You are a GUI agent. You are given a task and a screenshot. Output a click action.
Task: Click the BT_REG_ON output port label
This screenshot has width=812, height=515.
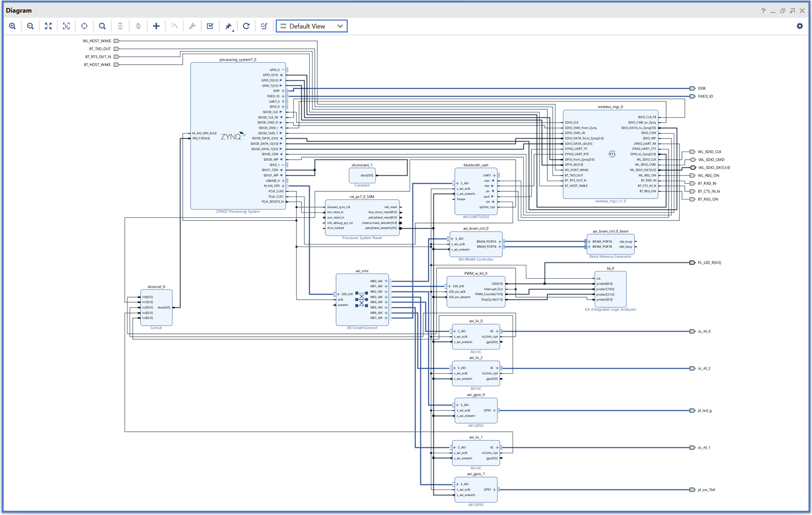(708, 199)
